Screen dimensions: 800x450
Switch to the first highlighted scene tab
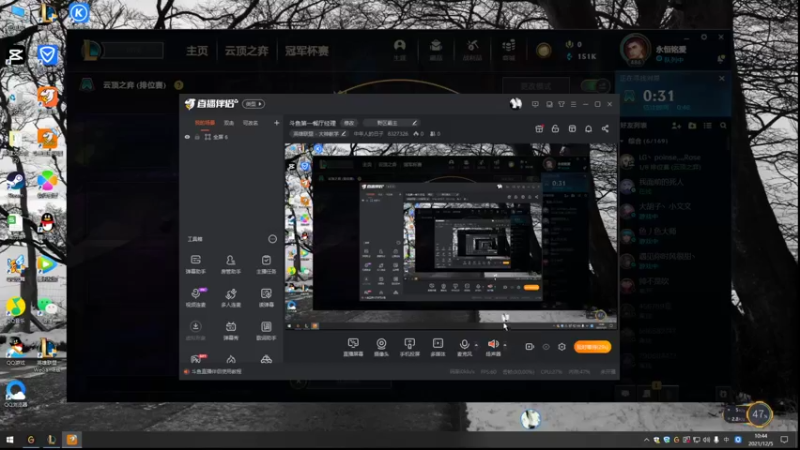tap(205, 123)
